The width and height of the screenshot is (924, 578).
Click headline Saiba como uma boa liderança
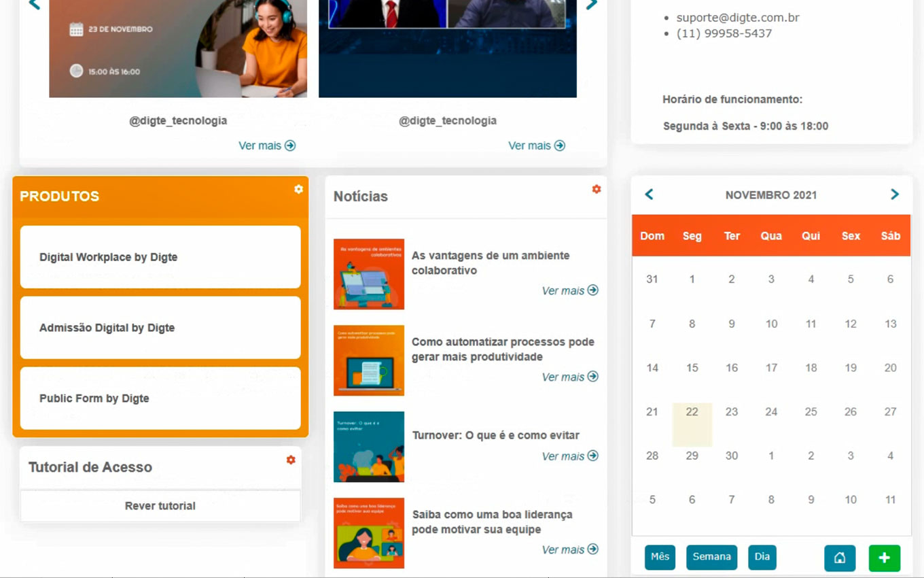[493, 522]
